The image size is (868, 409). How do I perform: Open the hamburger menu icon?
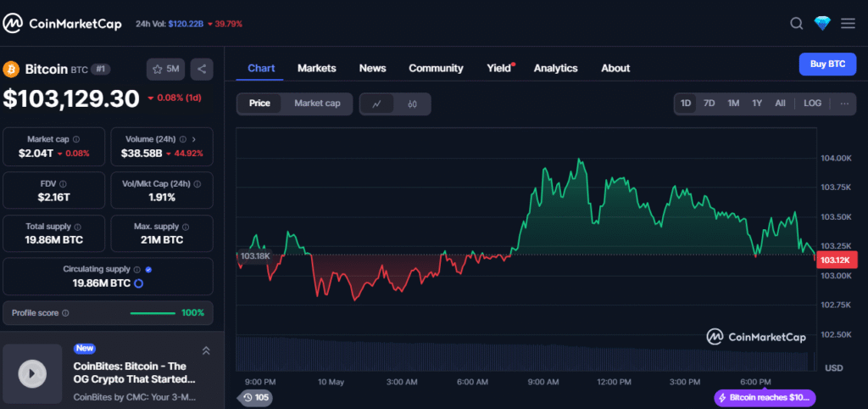pyautogui.click(x=848, y=23)
